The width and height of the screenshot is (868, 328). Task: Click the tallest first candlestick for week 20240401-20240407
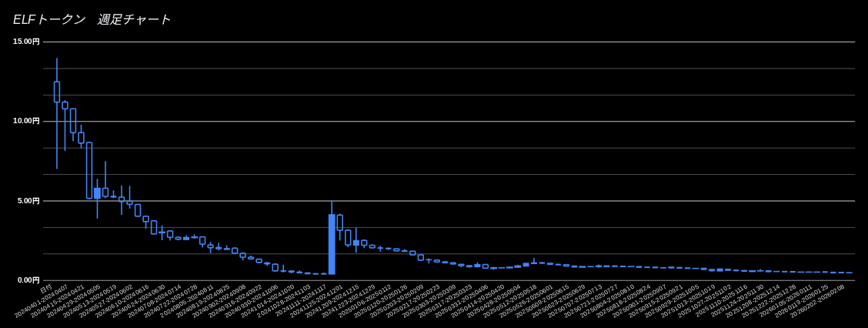point(56,113)
